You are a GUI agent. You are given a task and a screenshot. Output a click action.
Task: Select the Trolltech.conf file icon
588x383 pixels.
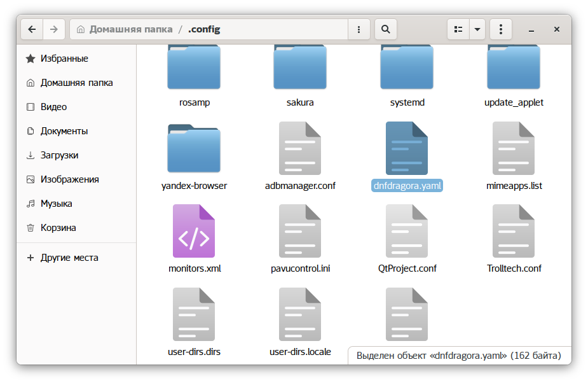click(514, 231)
